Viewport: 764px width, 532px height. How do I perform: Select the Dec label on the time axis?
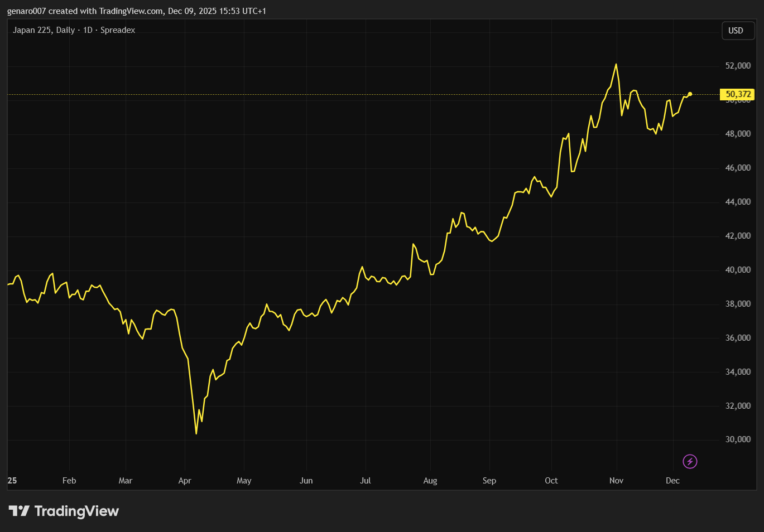(672, 480)
